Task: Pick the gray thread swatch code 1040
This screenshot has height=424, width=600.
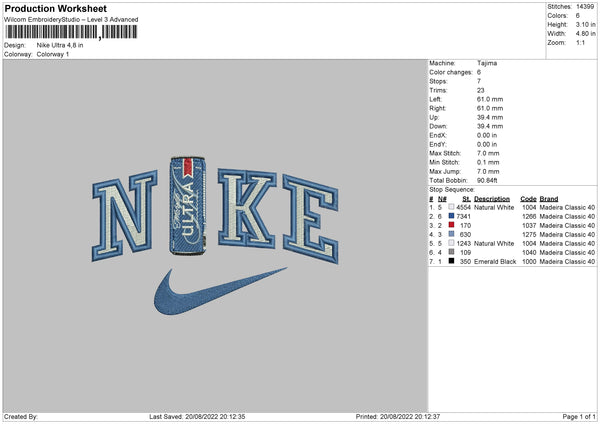Action: click(452, 252)
